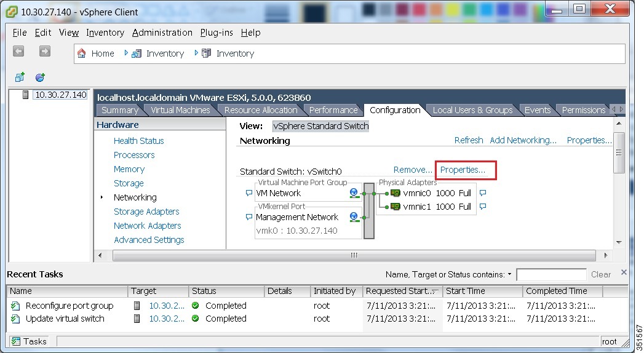Click the vmnic0 physical adapter icon
Image resolution: width=644 pixels, height=353 pixels.
[395, 193]
